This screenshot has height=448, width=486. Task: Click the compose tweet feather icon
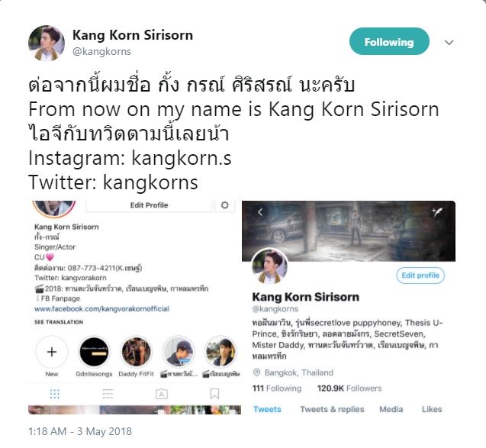pos(437,211)
